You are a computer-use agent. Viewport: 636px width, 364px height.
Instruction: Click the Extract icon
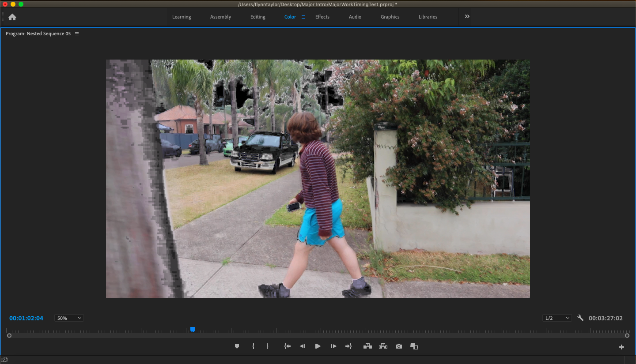click(x=383, y=346)
